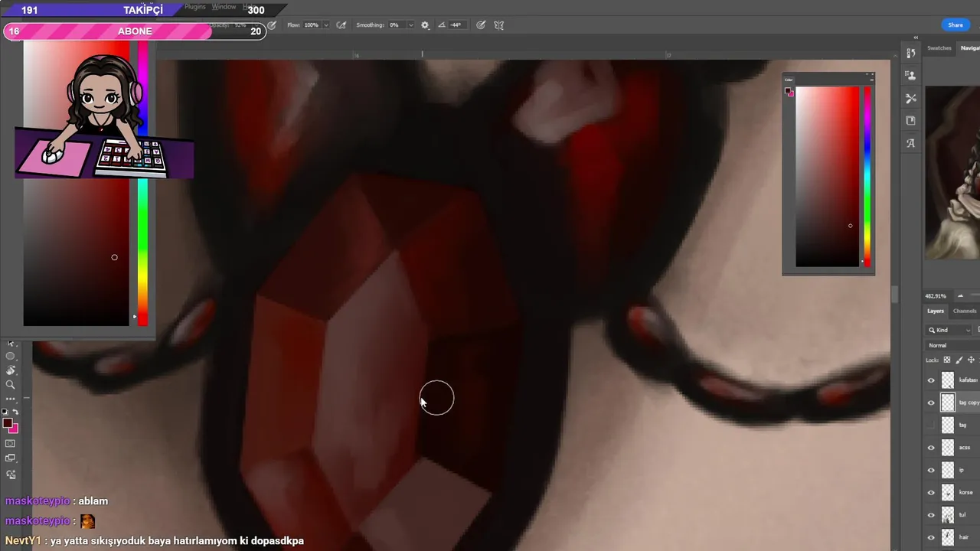
Task: Hide the tul layer
Action: [931, 515]
